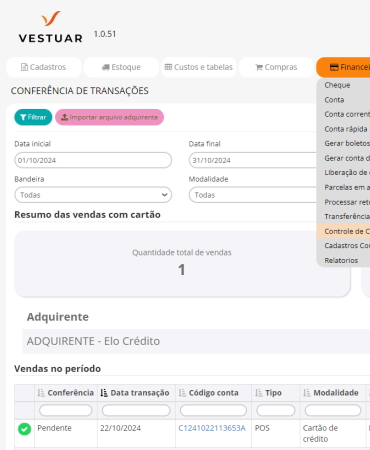The width and height of the screenshot is (370, 450).
Task: Click version number 1.0.51
Action: pyautogui.click(x=105, y=34)
